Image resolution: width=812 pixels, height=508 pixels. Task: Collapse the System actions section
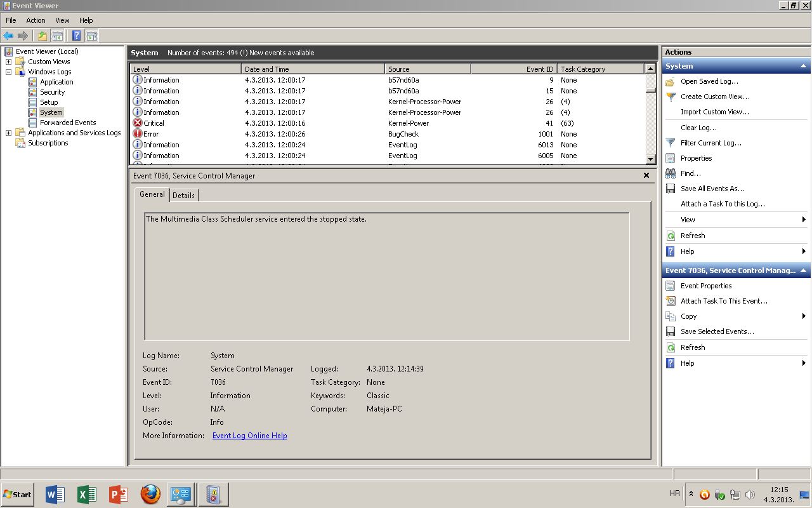pyautogui.click(x=803, y=66)
